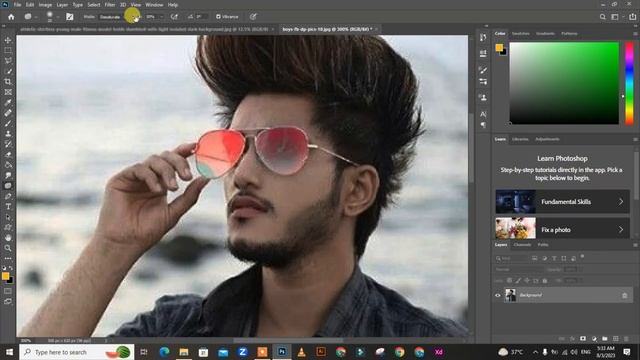Create a new layer with the plus-square icon
The image size is (640, 360).
point(616,339)
